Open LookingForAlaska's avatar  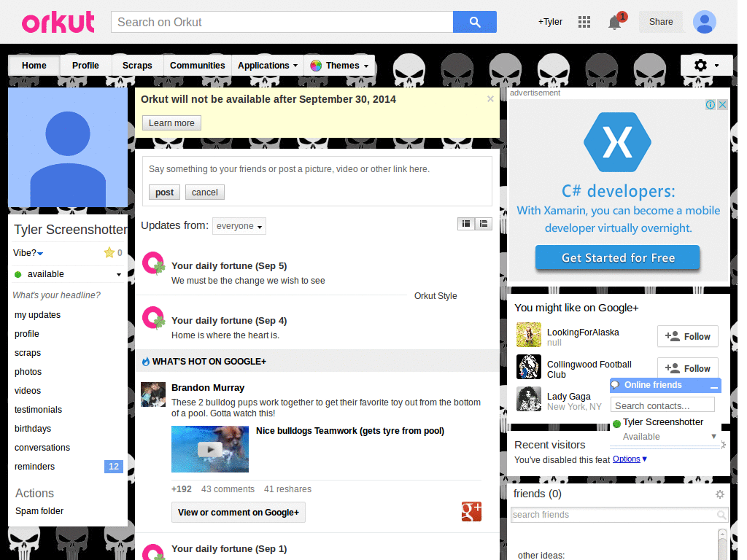[529, 334]
